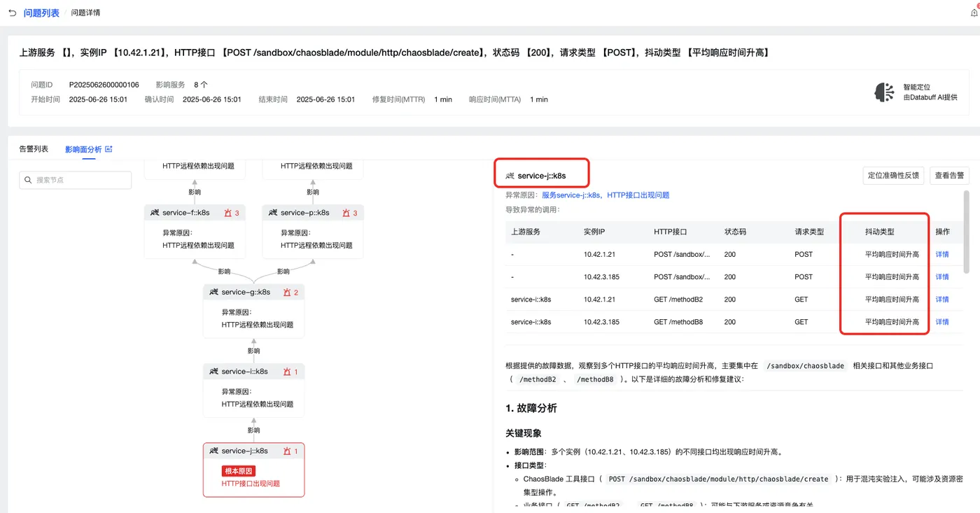Screen dimensions: 980x513
Task: Click the Databuff AI 智能定位 head icon
Action: (x=884, y=92)
